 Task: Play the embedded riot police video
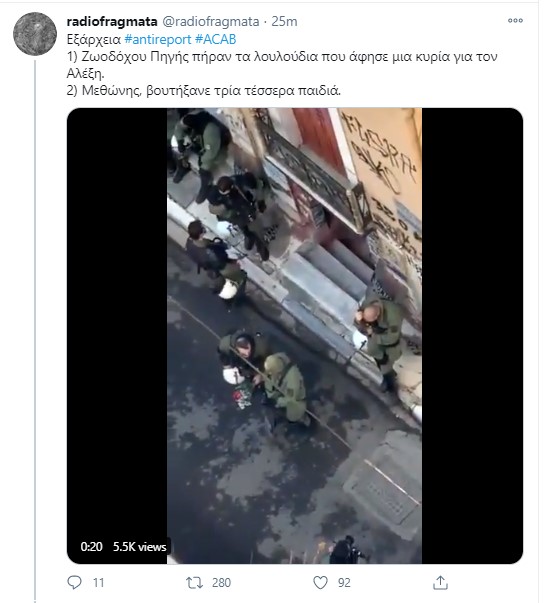[x=295, y=336]
